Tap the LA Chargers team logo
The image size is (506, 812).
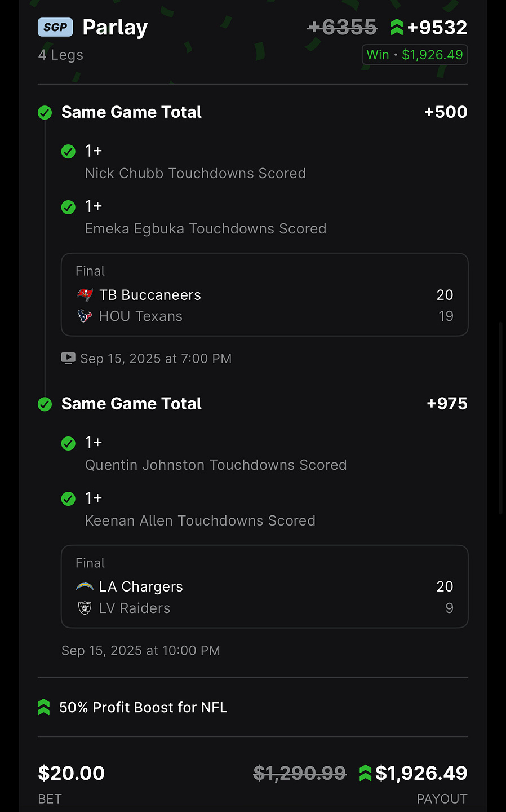tap(85, 587)
